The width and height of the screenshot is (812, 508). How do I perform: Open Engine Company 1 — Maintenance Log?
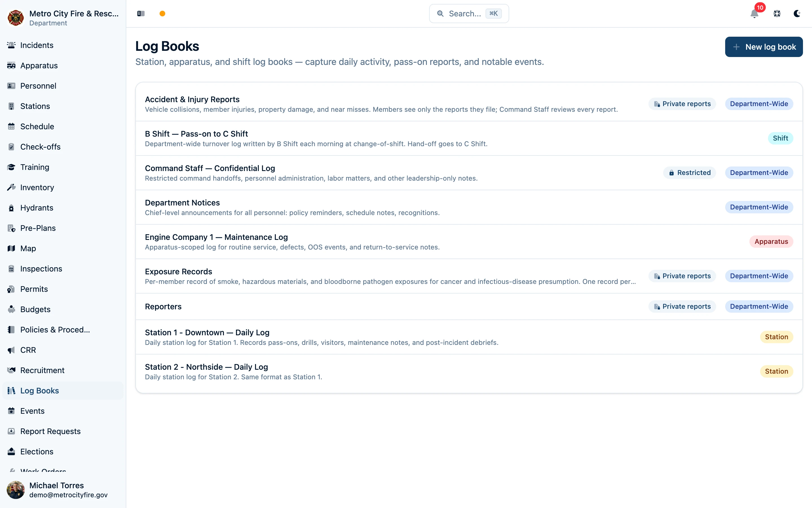[469, 242]
